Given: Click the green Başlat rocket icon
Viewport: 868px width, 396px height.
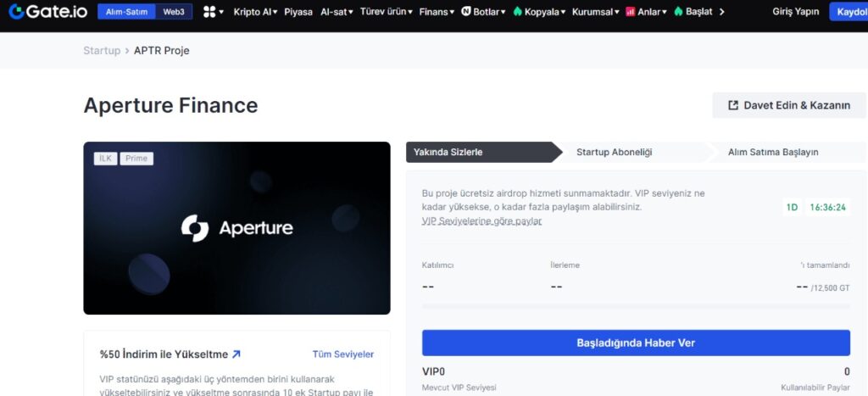Looking at the screenshot, I should point(678,11).
